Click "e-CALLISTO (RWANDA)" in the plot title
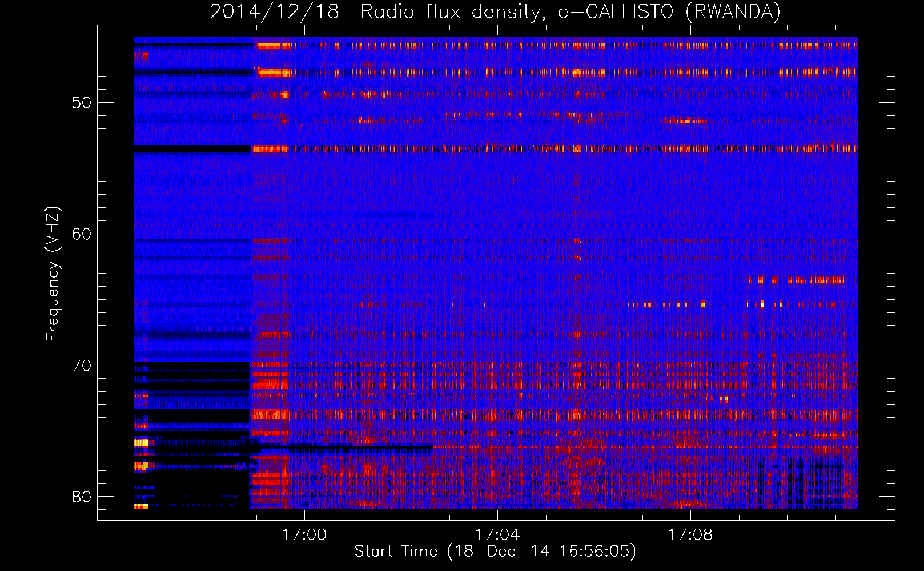 (669, 12)
